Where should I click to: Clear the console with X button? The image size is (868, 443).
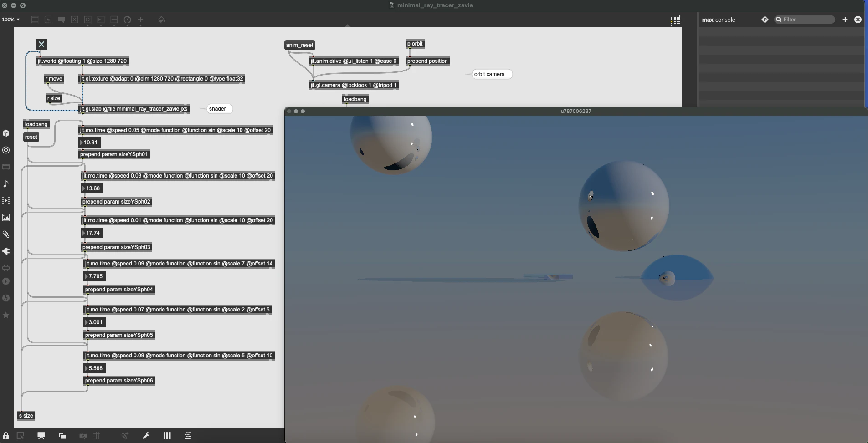(x=858, y=20)
